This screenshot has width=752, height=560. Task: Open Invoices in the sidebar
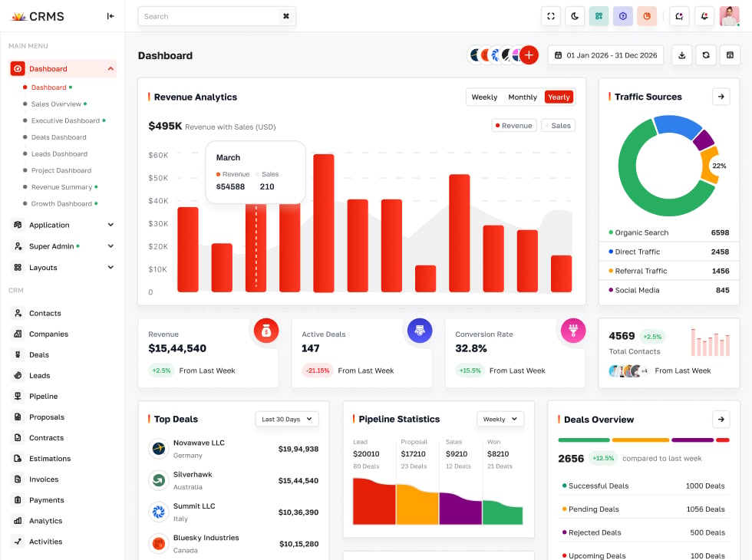pos(44,479)
